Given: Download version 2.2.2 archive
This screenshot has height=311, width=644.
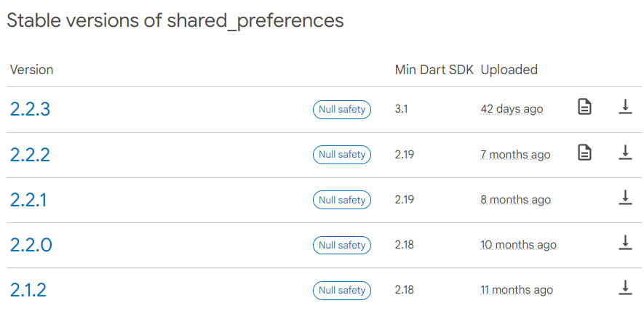Looking at the screenshot, I should coord(625,153).
